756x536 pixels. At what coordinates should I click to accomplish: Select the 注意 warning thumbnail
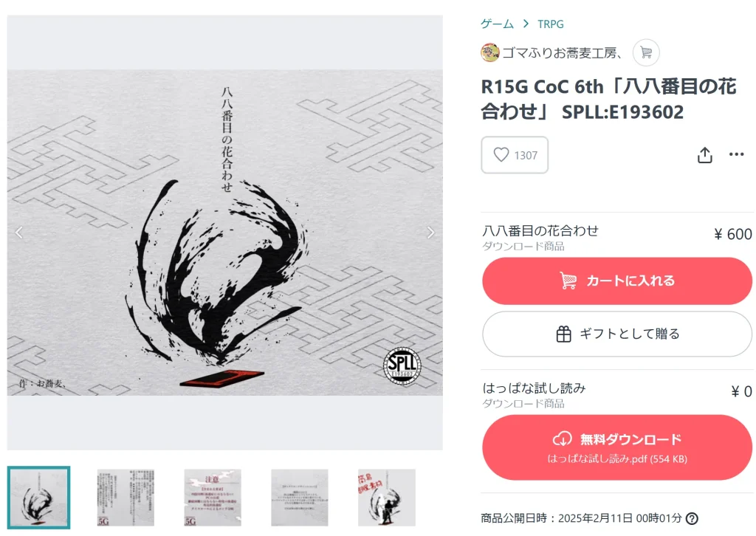(x=213, y=498)
